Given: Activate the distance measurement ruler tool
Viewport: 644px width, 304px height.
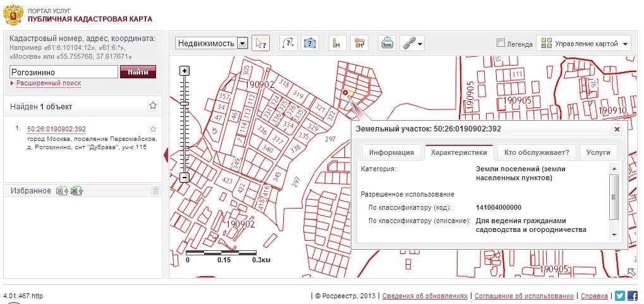Looking at the screenshot, I should 337,43.
